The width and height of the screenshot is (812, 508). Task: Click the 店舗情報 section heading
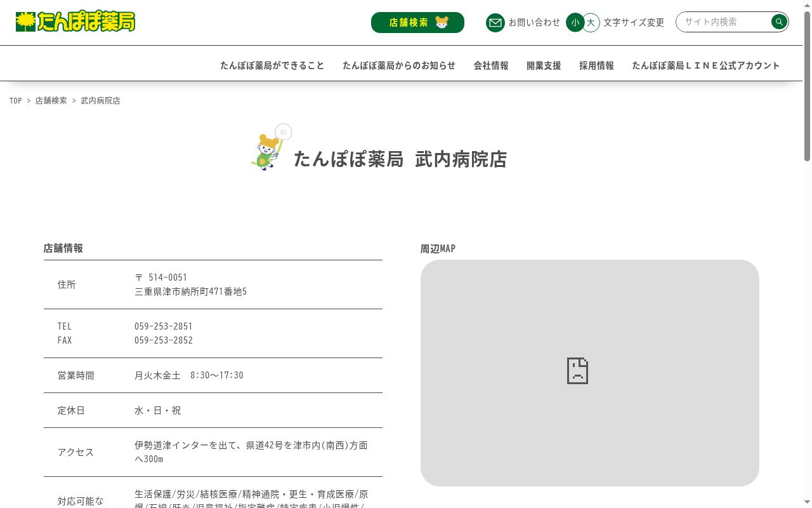click(63, 248)
